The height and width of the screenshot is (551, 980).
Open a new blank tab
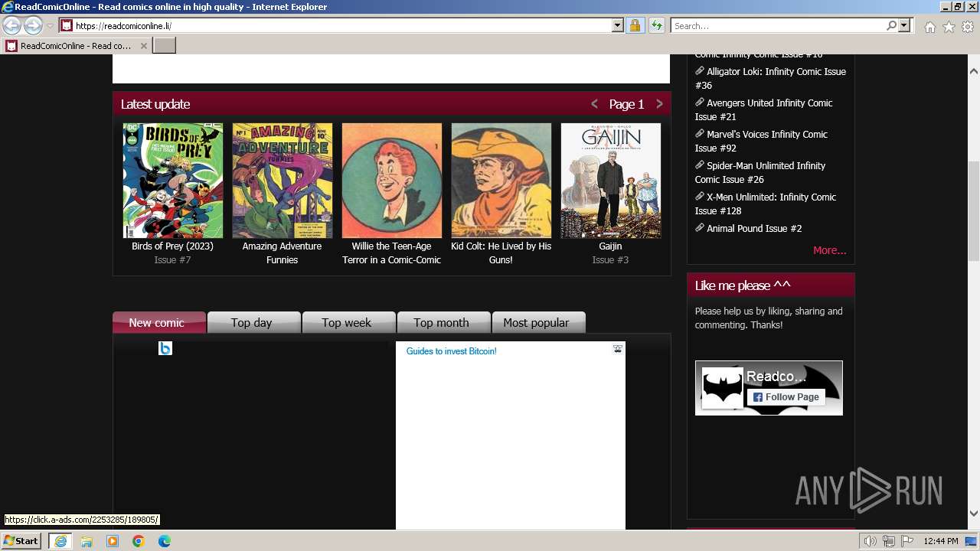165,45
